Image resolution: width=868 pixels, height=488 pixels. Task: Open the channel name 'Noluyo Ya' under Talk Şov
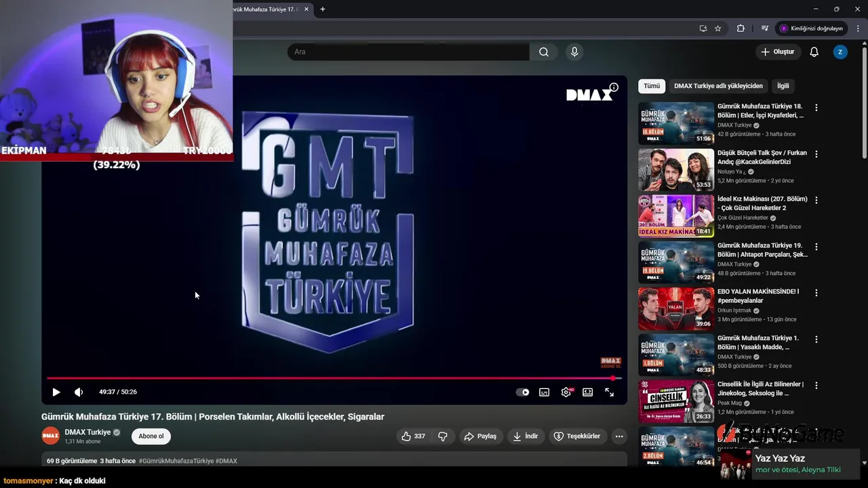point(731,171)
